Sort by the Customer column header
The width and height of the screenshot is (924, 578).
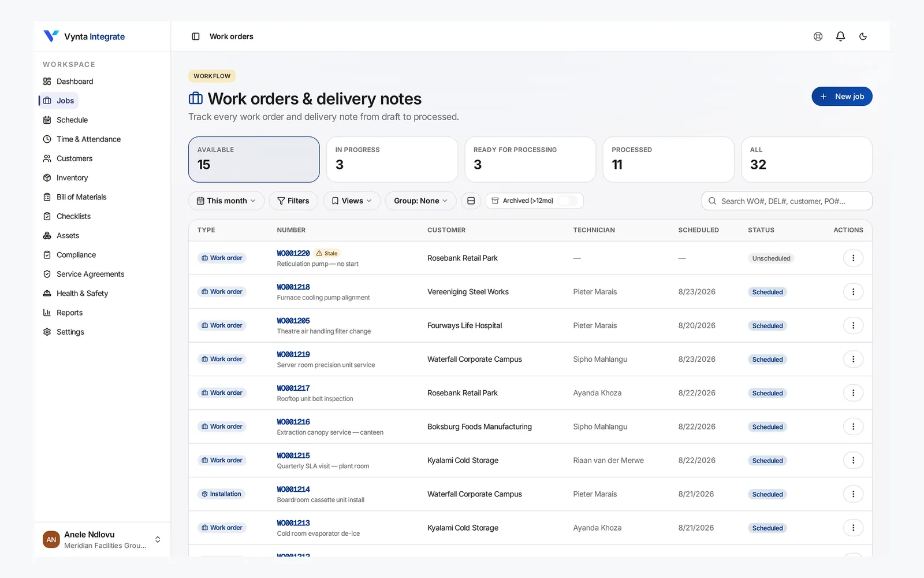click(x=446, y=230)
